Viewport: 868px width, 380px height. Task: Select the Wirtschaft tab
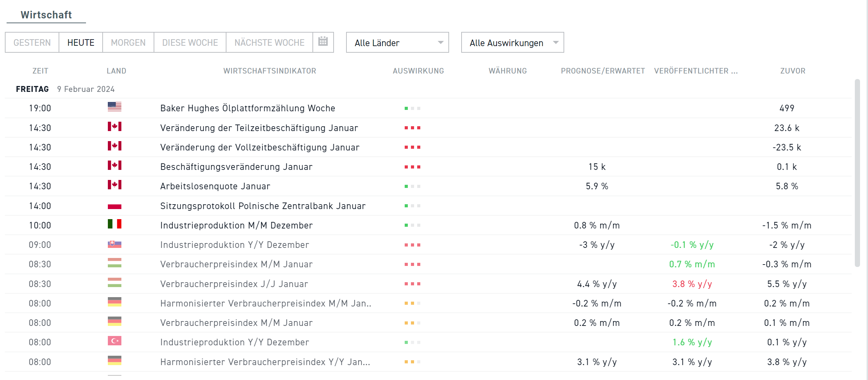(46, 15)
